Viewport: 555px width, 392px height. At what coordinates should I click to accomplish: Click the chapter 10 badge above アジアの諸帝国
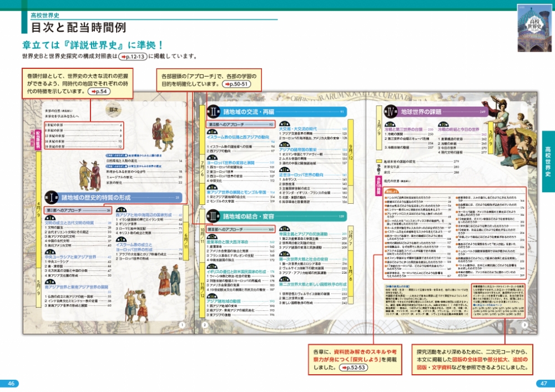(x=284, y=145)
